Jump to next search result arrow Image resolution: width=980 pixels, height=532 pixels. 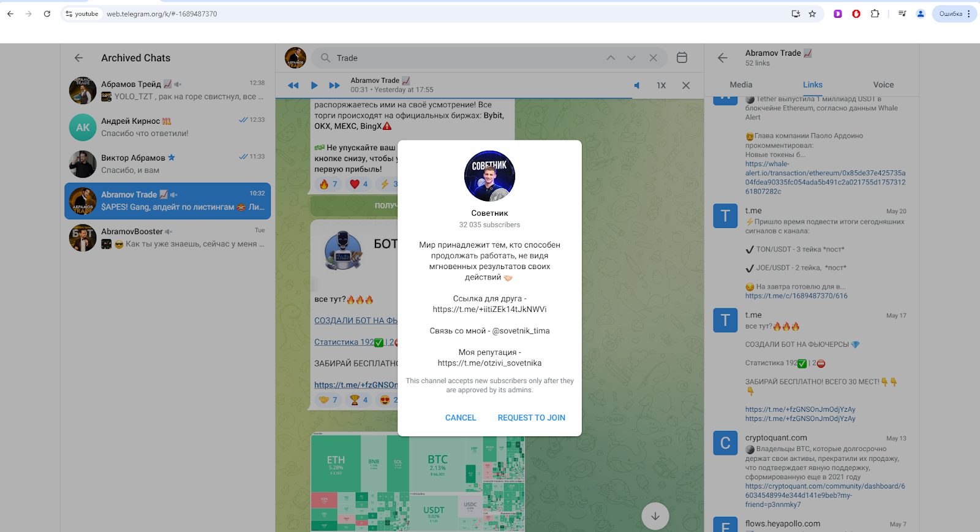[631, 58]
